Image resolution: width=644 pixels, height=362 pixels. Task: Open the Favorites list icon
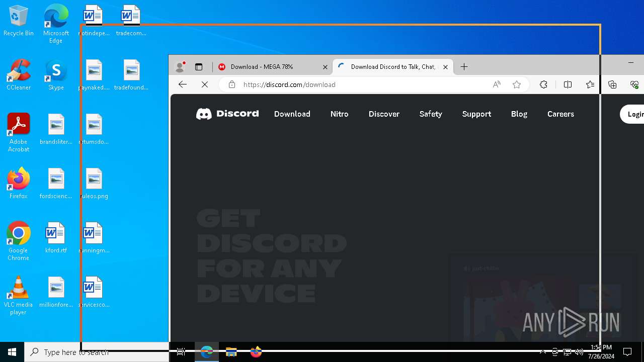click(x=590, y=84)
